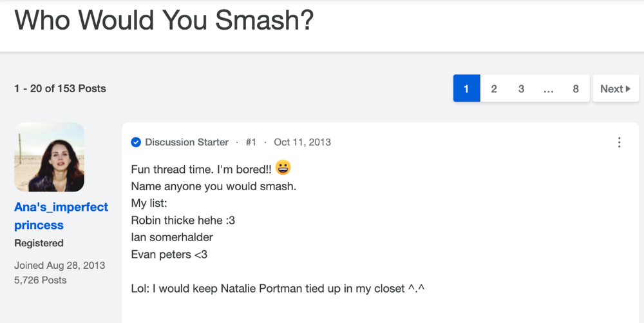Click the 1 - 20 of 153 Posts counter
Viewport: 644px width, 323px height.
60,88
